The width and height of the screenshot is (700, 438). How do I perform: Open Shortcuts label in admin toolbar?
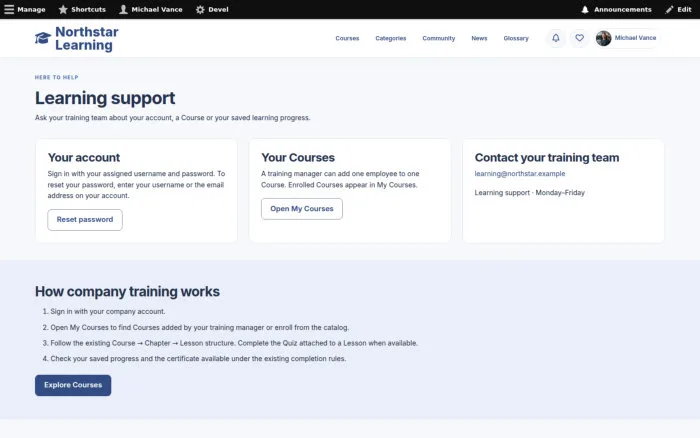(x=88, y=9)
